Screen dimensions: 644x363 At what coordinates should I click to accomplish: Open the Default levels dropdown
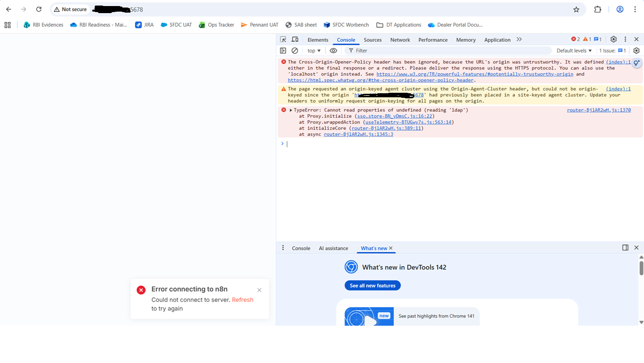(x=574, y=50)
